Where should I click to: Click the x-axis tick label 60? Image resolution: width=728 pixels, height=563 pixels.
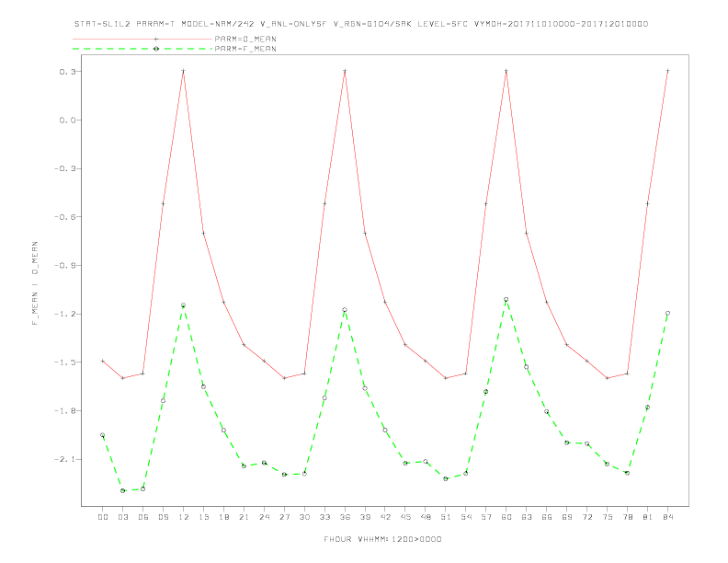tap(506, 517)
